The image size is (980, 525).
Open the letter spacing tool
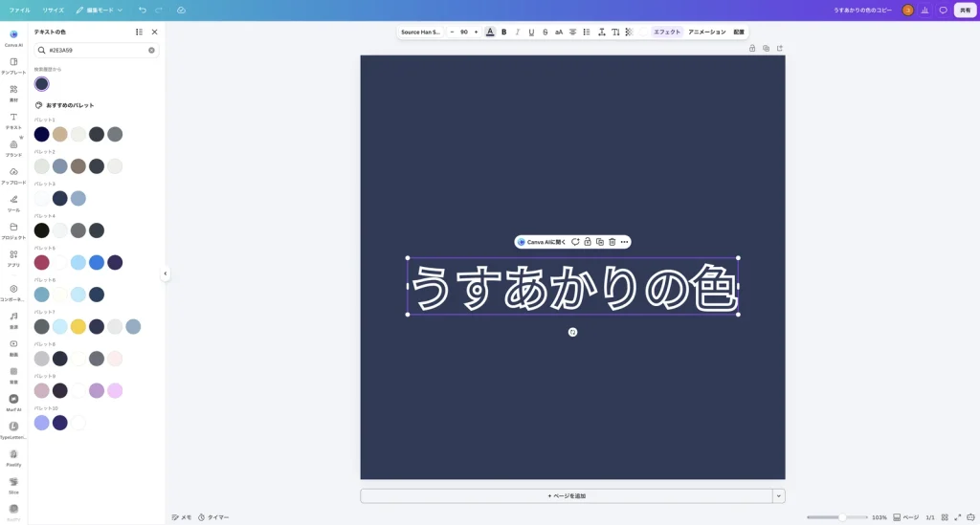pyautogui.click(x=601, y=32)
